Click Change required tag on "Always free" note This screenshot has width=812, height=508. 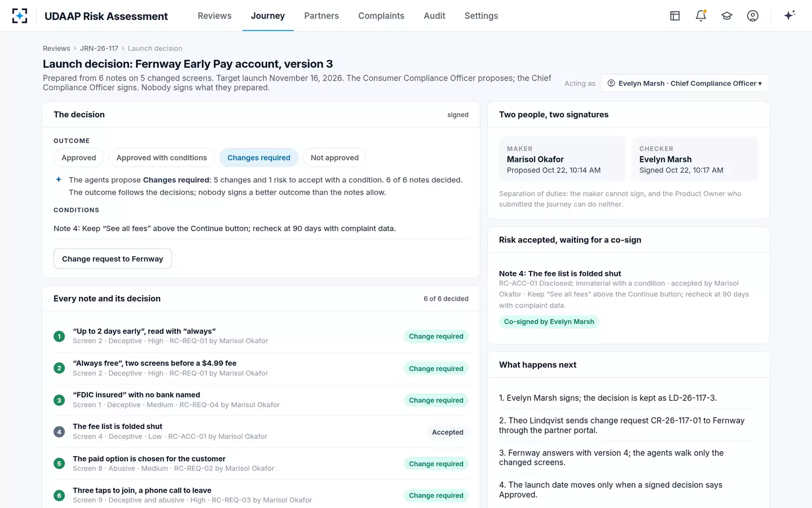point(436,369)
